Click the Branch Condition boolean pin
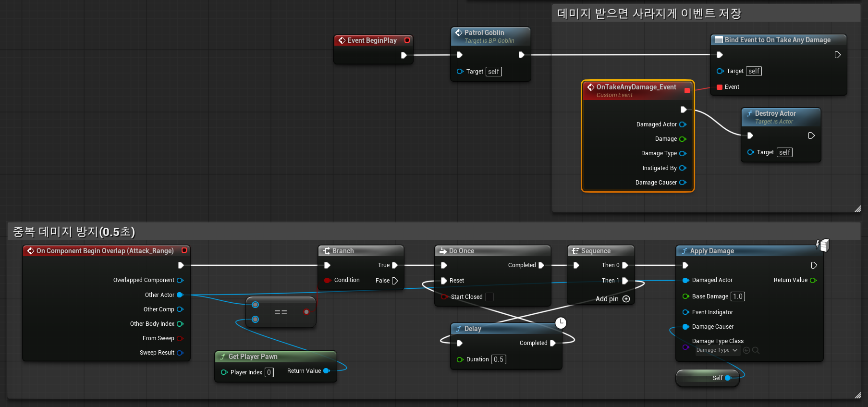The height and width of the screenshot is (407, 868). [327, 280]
